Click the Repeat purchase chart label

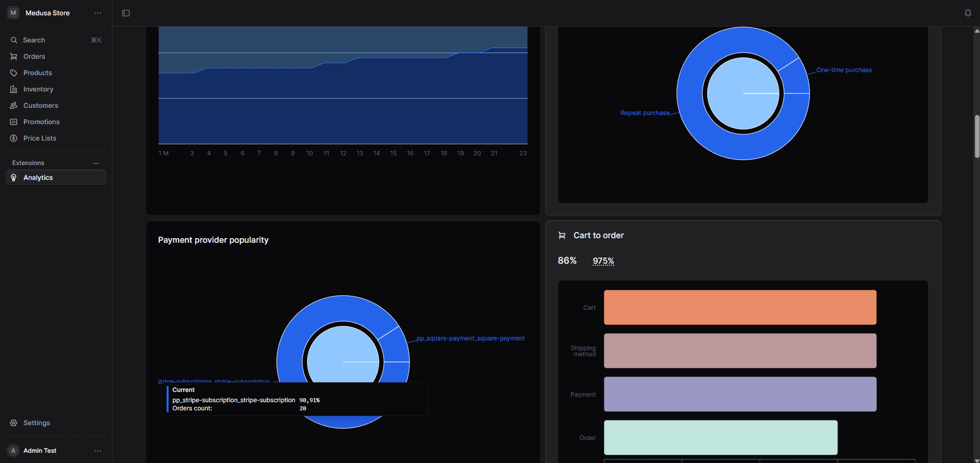[644, 113]
